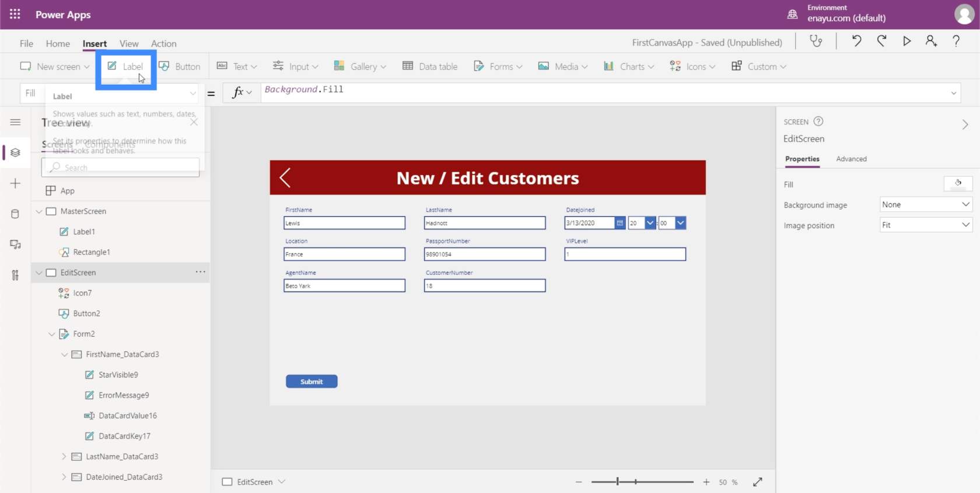Toggle the hamburger menu in left rail

(x=15, y=122)
